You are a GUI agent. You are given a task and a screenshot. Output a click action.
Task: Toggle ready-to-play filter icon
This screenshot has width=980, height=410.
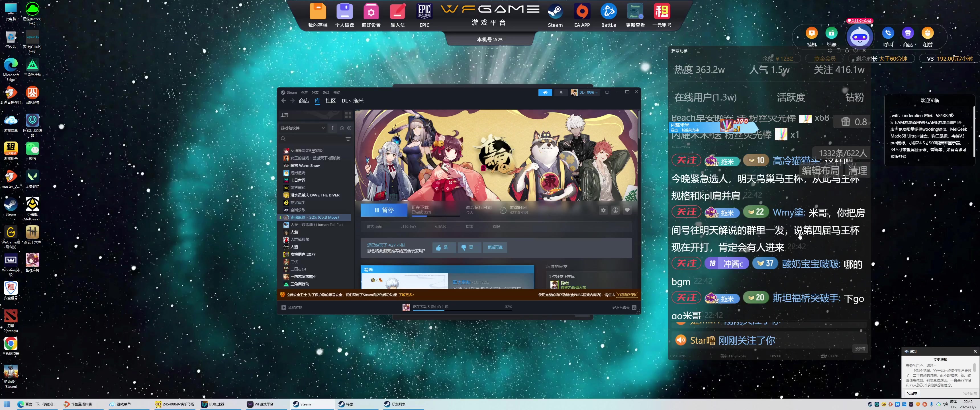point(349,128)
